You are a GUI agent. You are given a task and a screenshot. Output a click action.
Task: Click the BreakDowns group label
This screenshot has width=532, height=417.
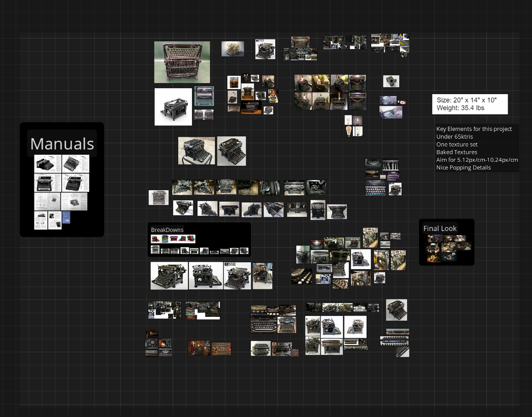(x=167, y=230)
